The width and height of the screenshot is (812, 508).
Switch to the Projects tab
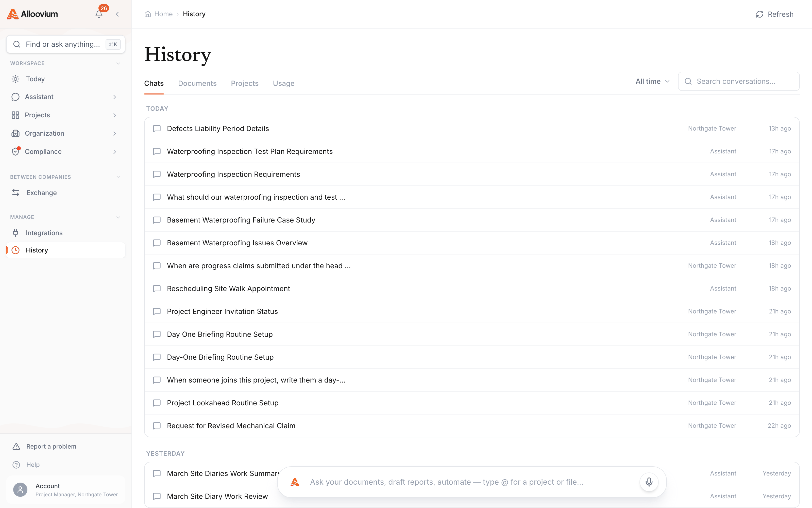pyautogui.click(x=245, y=83)
